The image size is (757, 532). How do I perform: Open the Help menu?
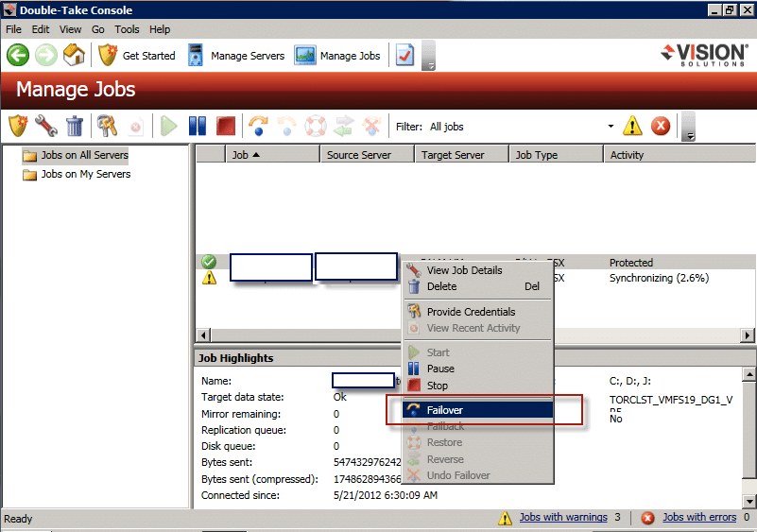(160, 29)
